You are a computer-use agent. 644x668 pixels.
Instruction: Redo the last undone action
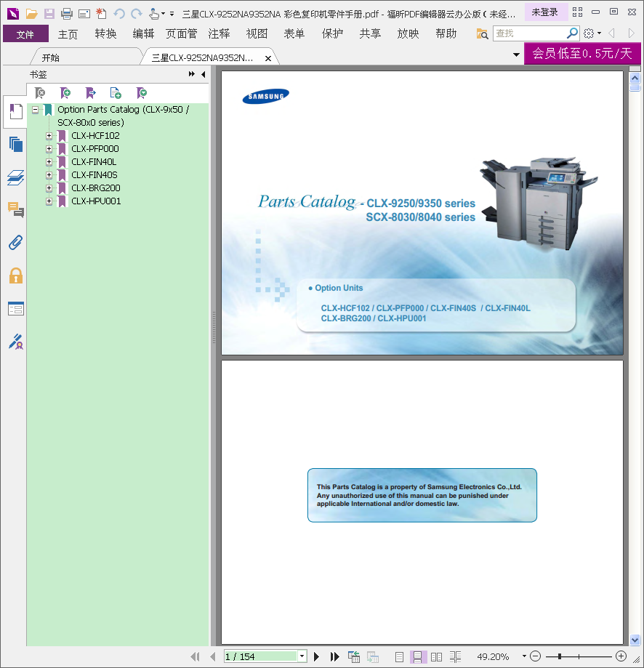point(137,14)
